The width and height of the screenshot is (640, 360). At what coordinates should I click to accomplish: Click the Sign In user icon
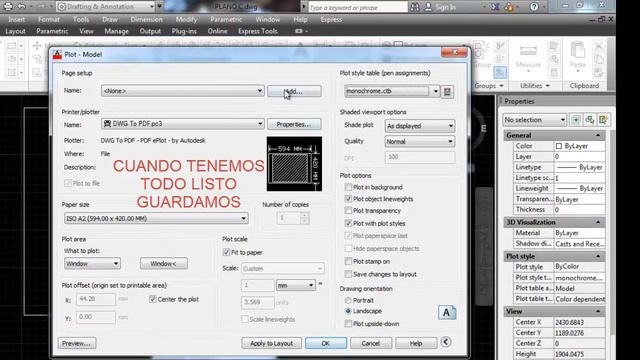(429, 7)
